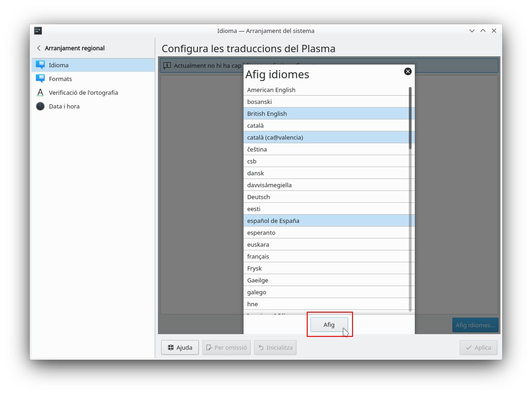532x395 pixels.
Task: Click the application icon in title bar
Action: click(38, 31)
